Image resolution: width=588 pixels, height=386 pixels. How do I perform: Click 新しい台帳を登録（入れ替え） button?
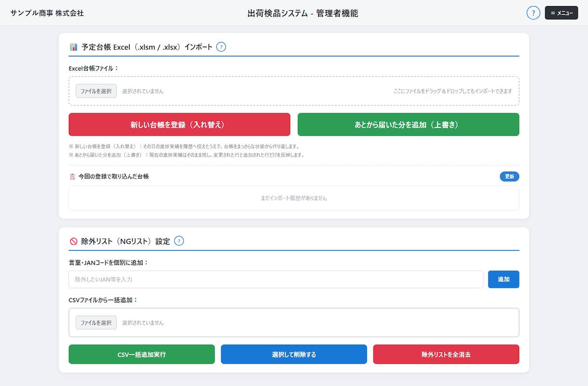[x=179, y=124]
